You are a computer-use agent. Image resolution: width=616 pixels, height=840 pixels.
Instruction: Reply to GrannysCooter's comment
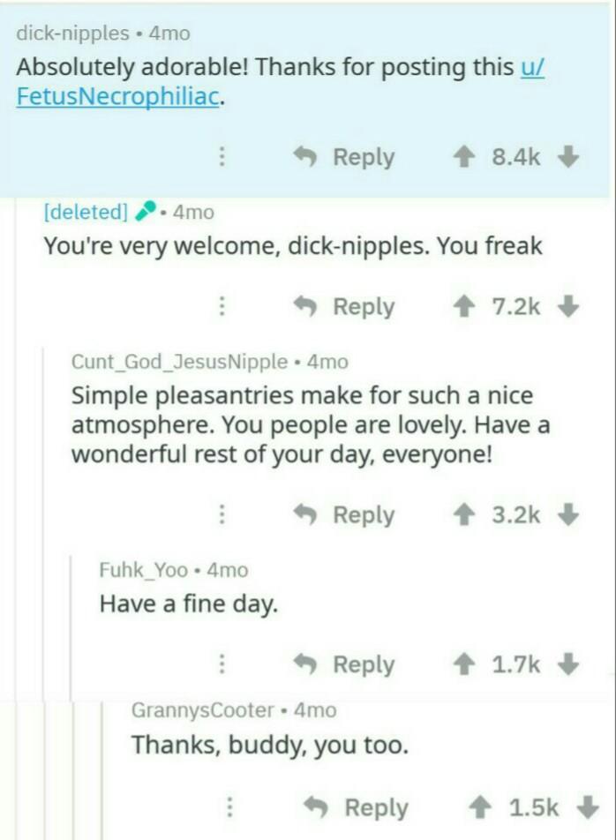tap(357, 807)
